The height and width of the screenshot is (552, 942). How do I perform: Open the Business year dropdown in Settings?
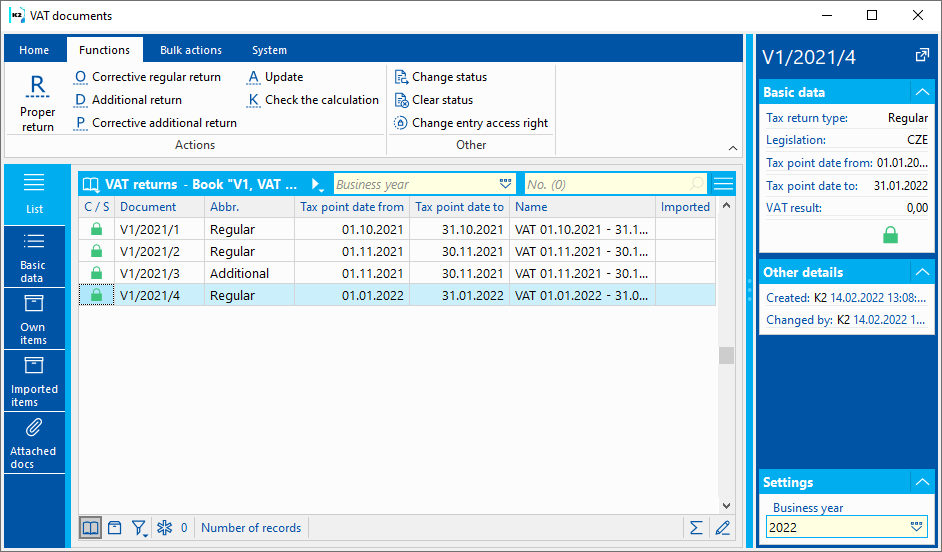pos(916,527)
